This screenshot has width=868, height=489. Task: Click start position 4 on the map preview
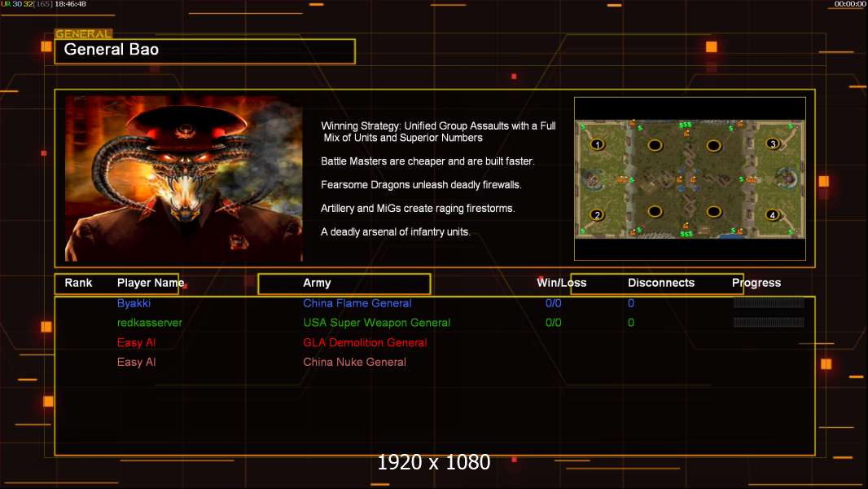[772, 215]
